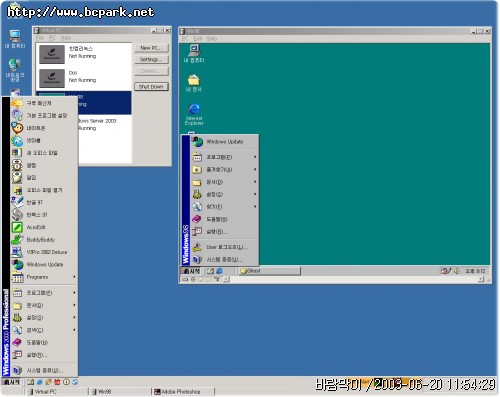Open the Help menu in Win98 window
This screenshot has height=397, width=500.
coord(212,39)
